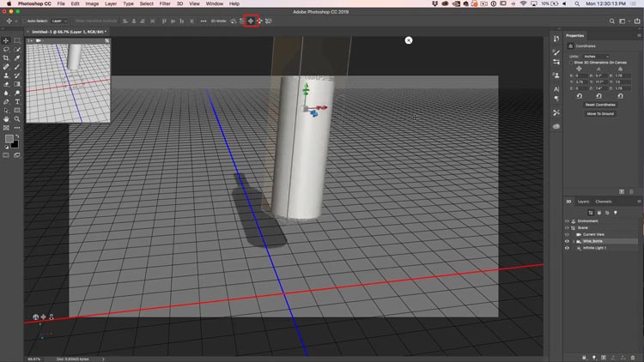Click the Reset Coordinates button
The image size is (644, 362).
[x=600, y=105]
